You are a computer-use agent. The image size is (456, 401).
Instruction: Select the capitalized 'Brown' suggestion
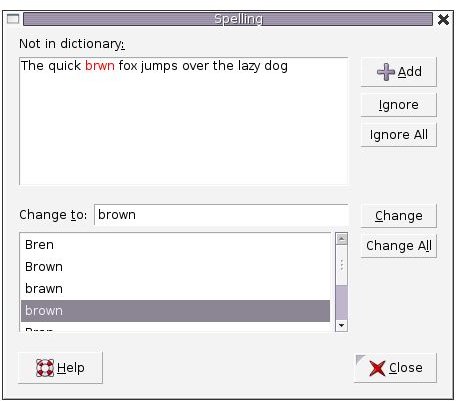pyautogui.click(x=175, y=267)
